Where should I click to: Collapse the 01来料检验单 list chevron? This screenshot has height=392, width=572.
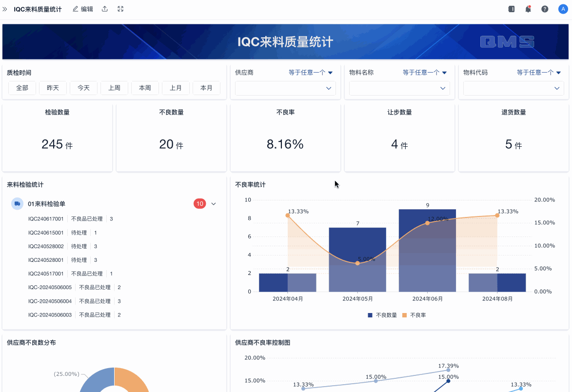(x=214, y=204)
